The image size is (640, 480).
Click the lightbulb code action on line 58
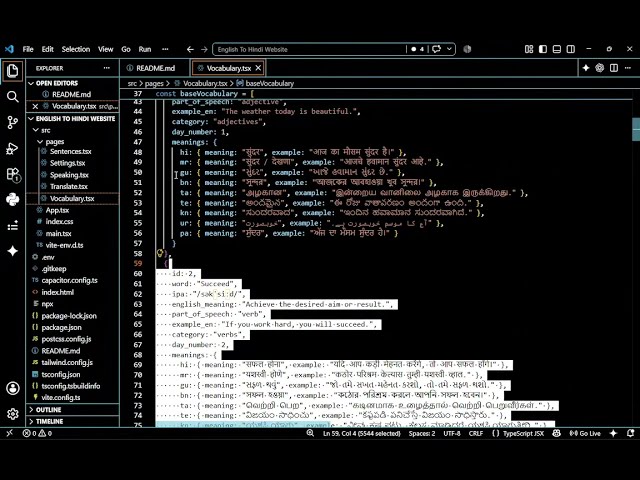click(160, 253)
